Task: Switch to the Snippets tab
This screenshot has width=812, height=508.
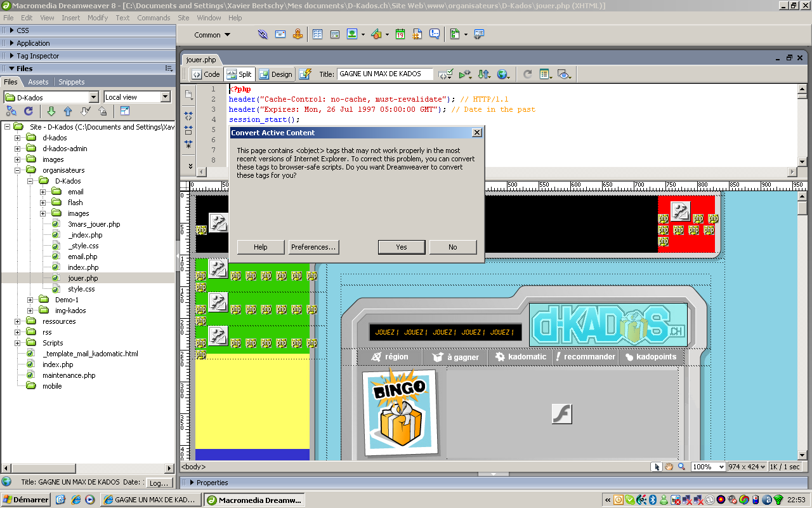Action: 72,82
